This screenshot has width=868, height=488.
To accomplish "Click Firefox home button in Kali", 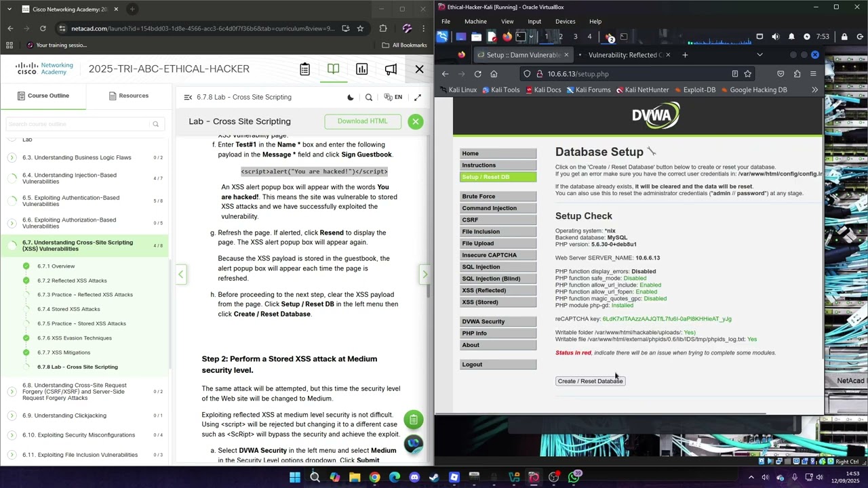I will pos(494,74).
